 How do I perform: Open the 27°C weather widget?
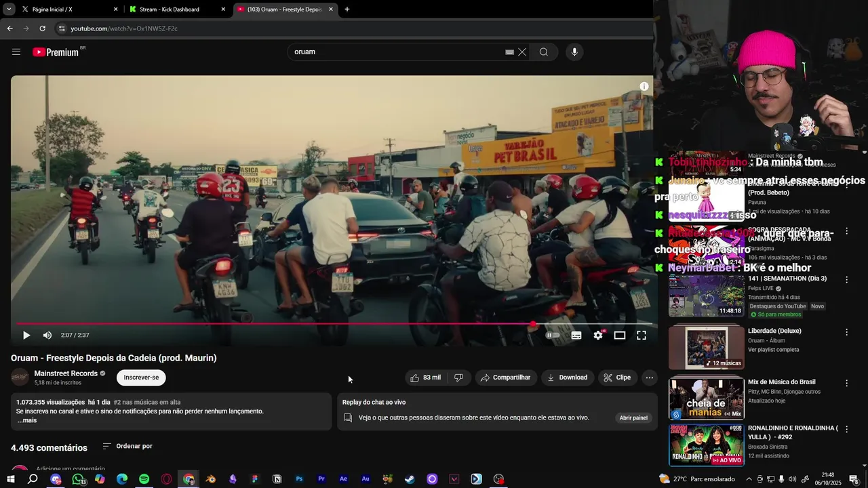[x=696, y=479]
